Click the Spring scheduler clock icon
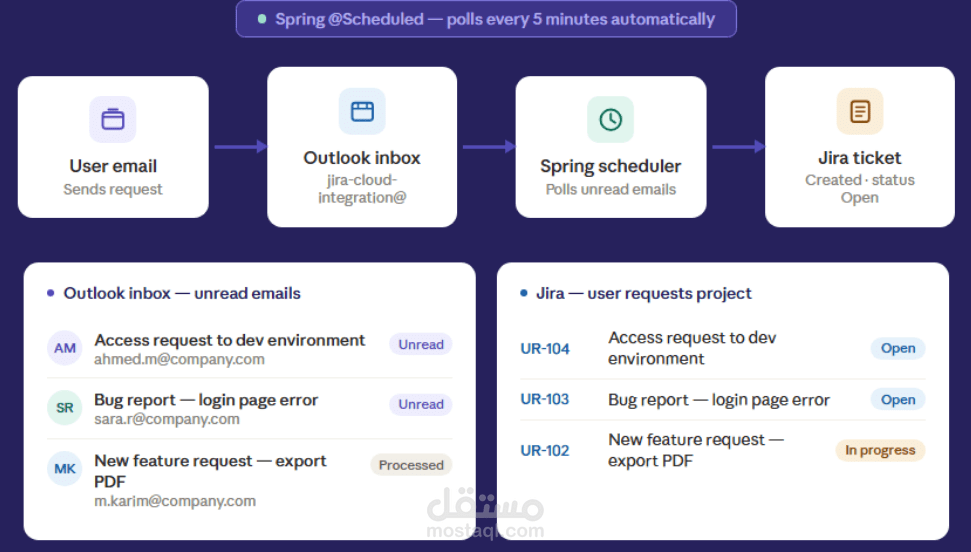 611,119
